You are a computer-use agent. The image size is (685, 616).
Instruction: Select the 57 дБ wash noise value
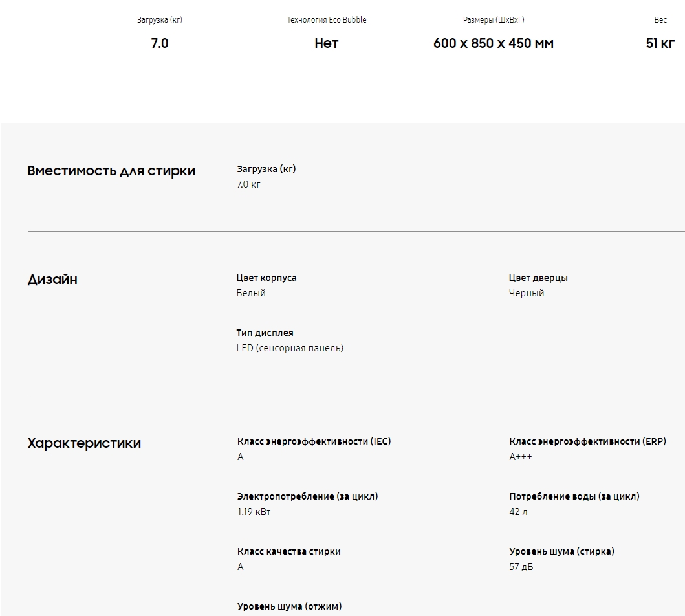click(x=521, y=567)
